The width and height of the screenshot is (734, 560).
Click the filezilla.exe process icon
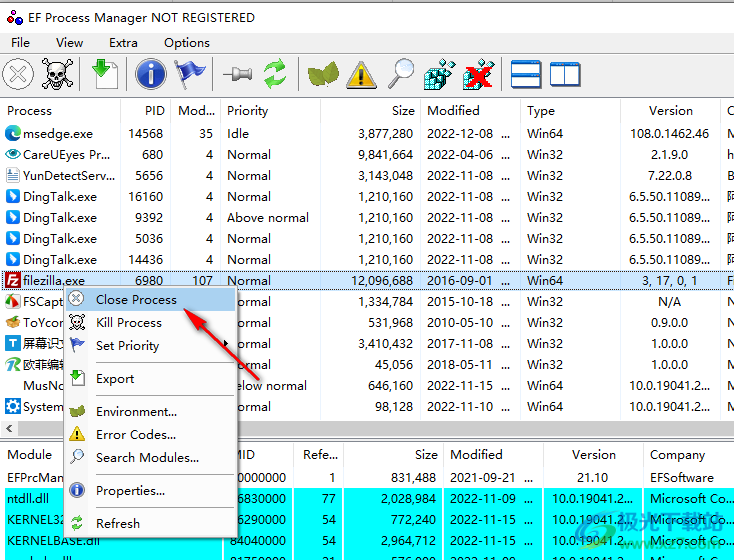[13, 280]
